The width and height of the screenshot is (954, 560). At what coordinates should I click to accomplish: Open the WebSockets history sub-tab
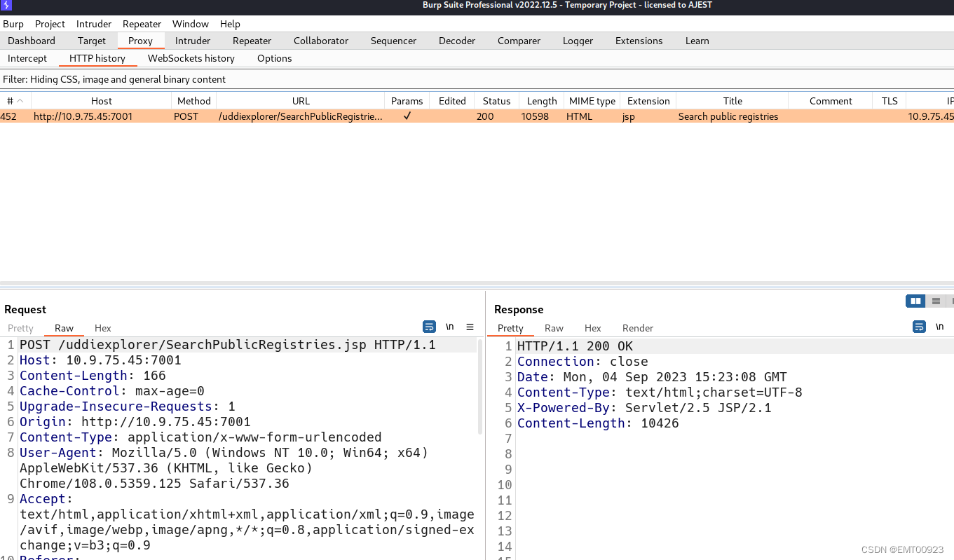pos(191,58)
